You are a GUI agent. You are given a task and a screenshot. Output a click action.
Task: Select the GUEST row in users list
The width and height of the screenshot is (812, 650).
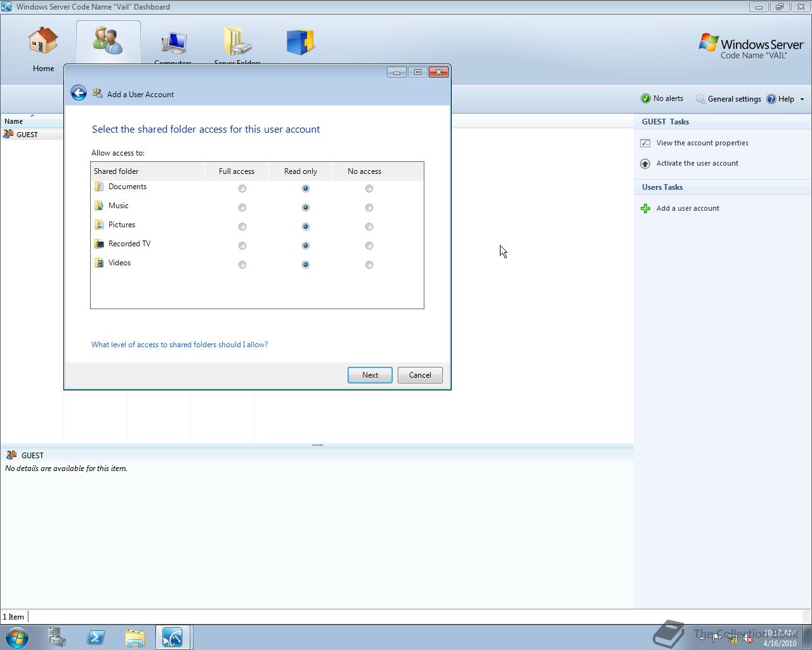(32, 135)
